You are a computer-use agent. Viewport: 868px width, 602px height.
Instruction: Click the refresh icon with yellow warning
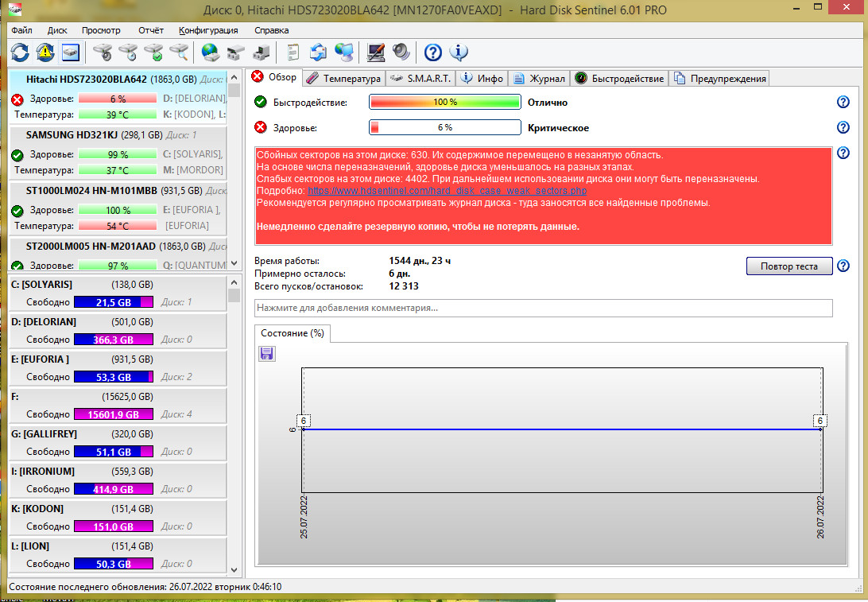[45, 52]
